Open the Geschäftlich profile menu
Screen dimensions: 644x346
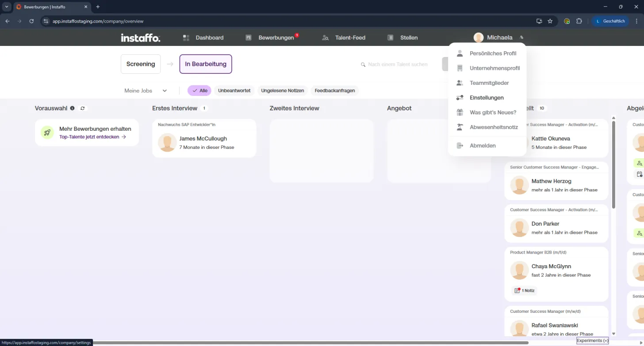611,21
